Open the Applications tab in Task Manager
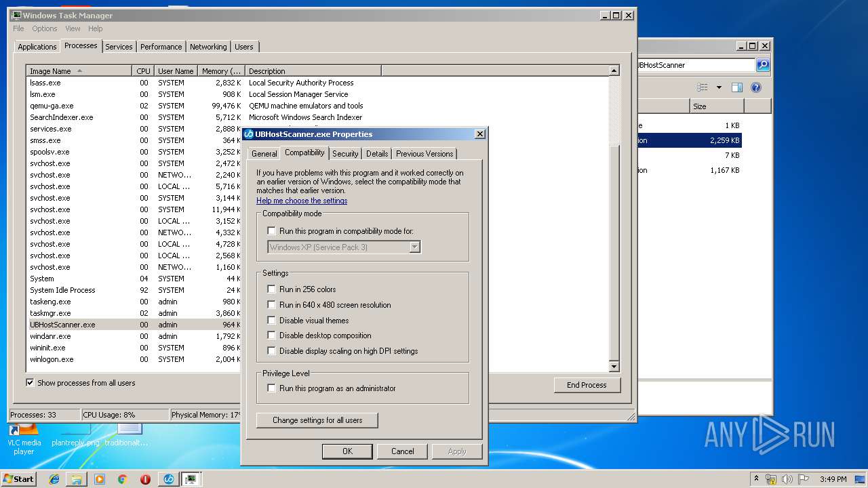The image size is (868, 488). pos(37,47)
